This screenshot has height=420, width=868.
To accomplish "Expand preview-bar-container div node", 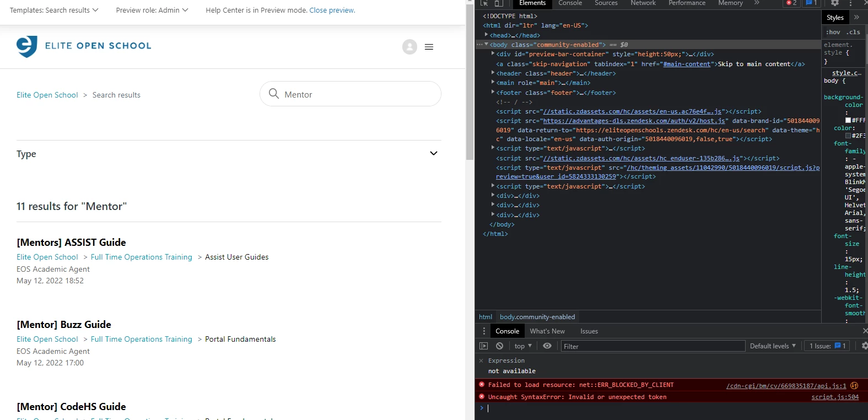I will [493, 53].
